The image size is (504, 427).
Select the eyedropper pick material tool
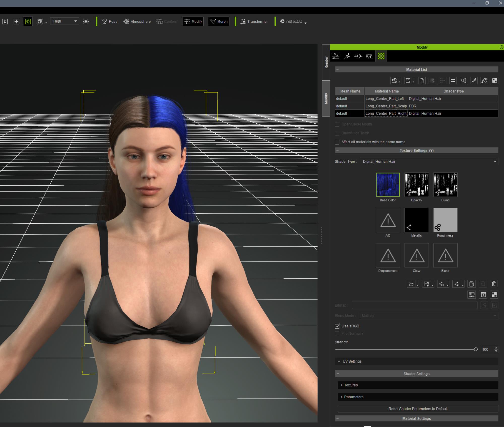[474, 81]
